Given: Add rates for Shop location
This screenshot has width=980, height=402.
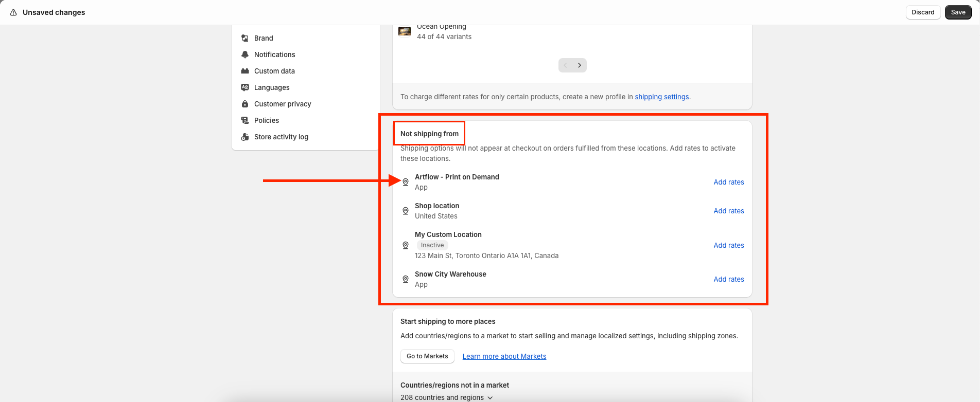Looking at the screenshot, I should (728, 211).
